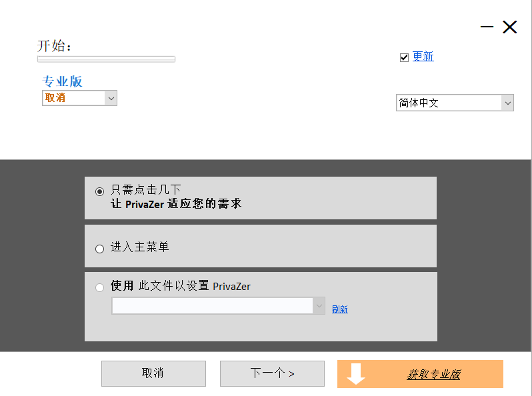Click the 下一个 > button
Viewport: 532px width, 396px height.
point(272,373)
